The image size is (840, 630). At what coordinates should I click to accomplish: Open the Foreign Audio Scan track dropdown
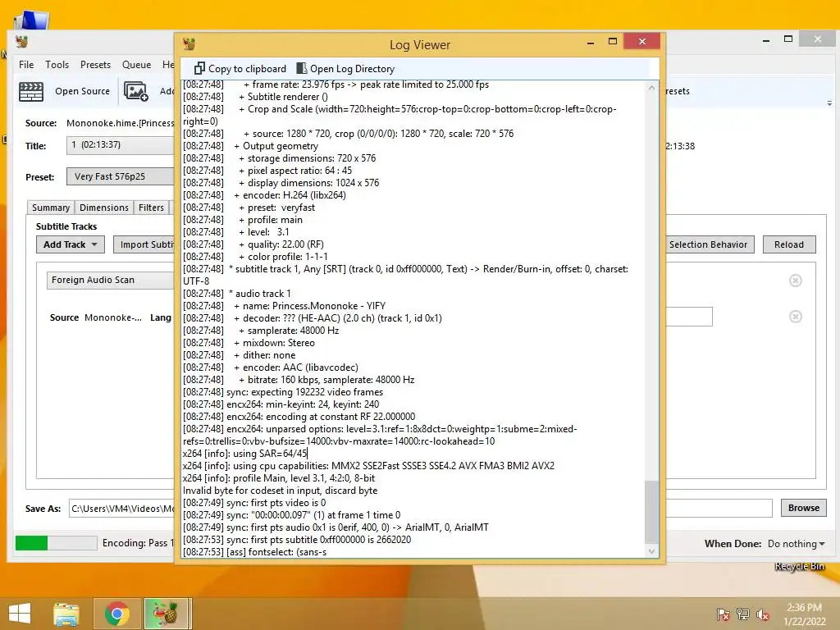tap(111, 280)
